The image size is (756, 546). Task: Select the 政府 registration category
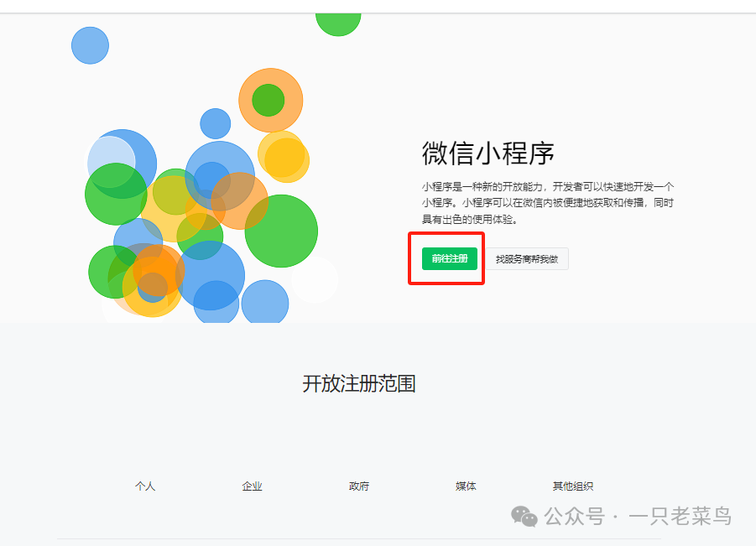click(359, 486)
